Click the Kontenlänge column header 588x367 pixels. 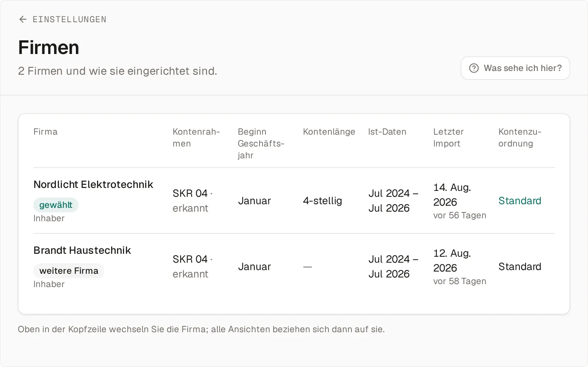[x=329, y=132]
